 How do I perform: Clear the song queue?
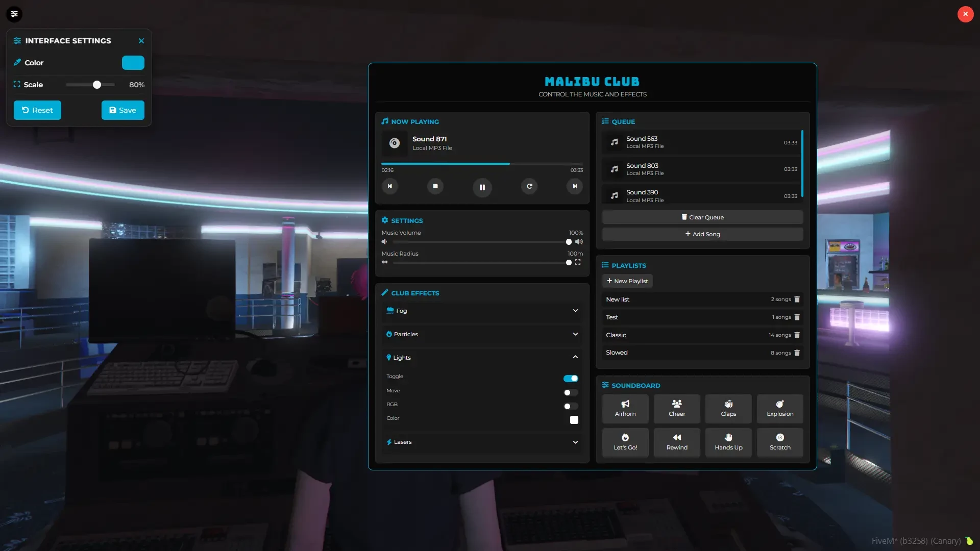click(702, 217)
